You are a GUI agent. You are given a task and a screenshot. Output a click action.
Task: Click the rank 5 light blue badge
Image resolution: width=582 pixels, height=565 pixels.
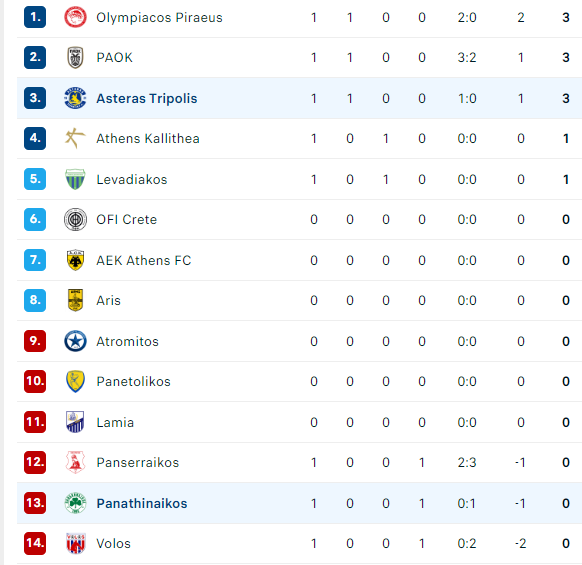tap(35, 179)
